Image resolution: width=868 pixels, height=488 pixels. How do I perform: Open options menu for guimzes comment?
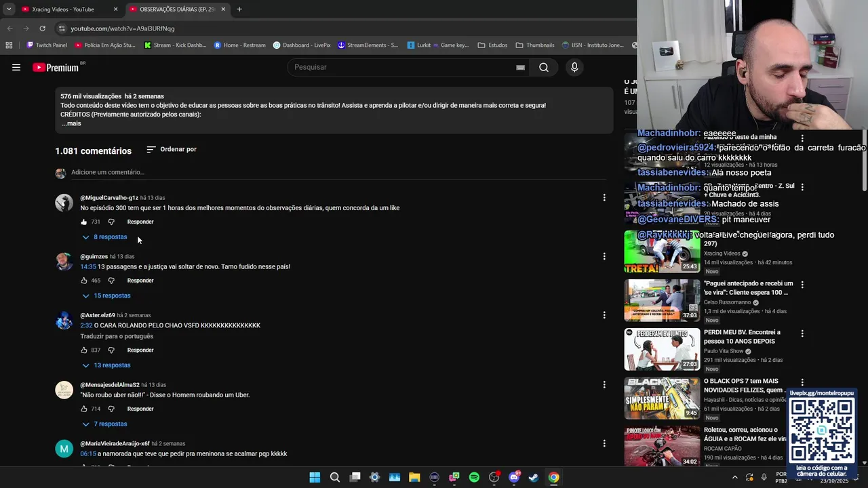(x=604, y=256)
